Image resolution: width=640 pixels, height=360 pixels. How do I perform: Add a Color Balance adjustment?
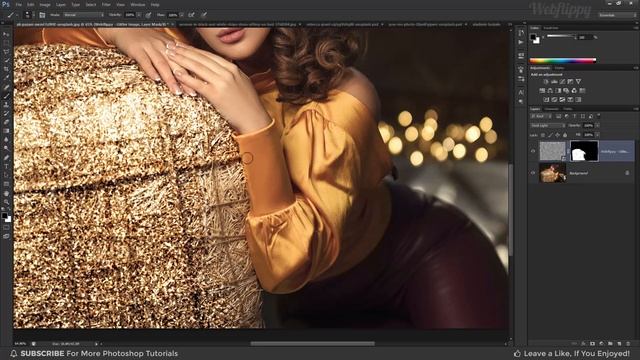[x=550, y=91]
